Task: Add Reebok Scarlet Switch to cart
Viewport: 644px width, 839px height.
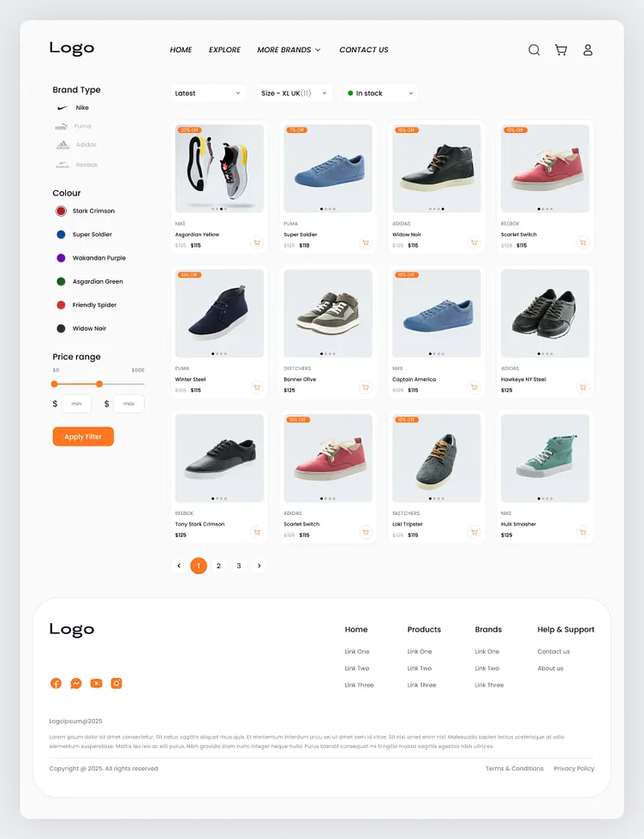Action: pyautogui.click(x=582, y=243)
